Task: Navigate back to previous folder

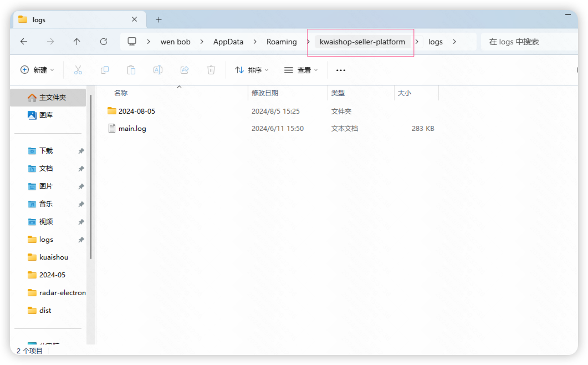Action: [24, 42]
